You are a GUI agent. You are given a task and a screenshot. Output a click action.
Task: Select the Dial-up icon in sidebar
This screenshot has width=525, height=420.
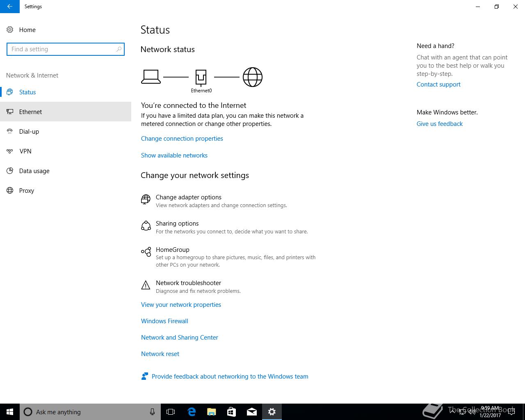pyautogui.click(x=10, y=131)
